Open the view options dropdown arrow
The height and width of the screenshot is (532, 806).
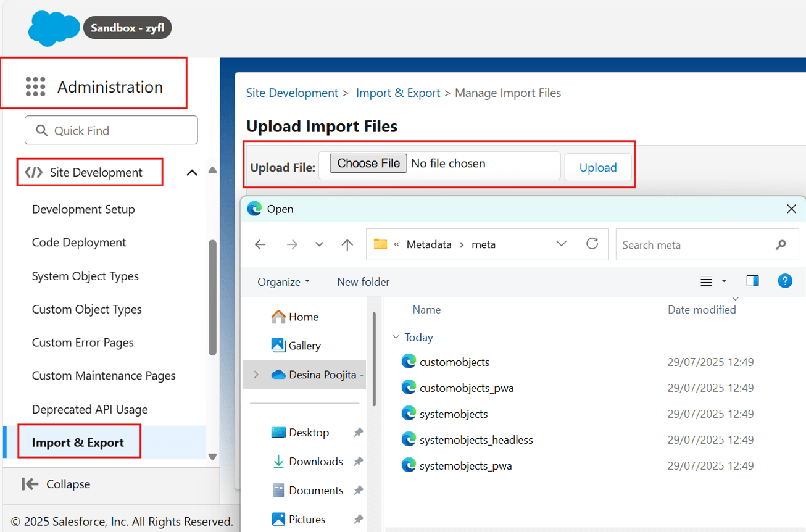[724, 281]
